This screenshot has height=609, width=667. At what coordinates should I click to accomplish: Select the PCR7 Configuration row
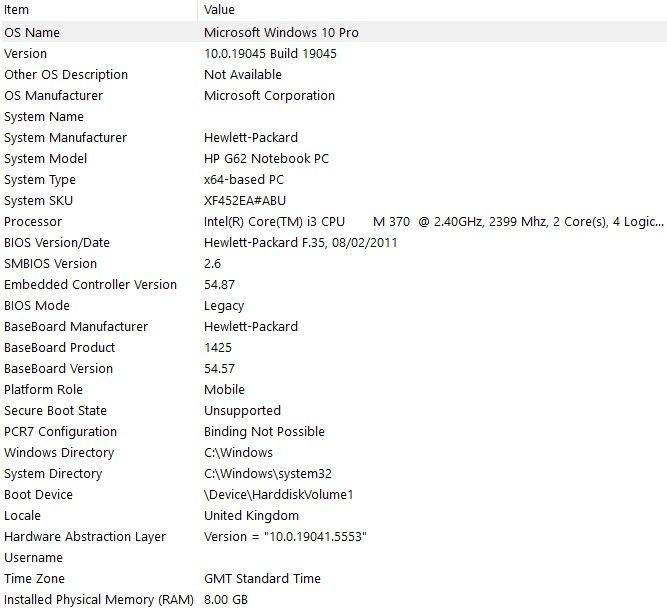[334, 432]
